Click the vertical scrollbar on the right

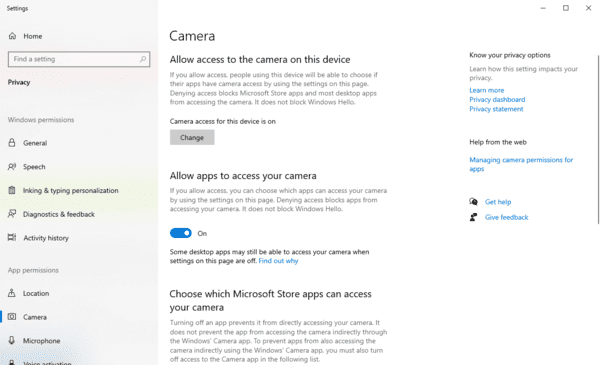point(598,140)
